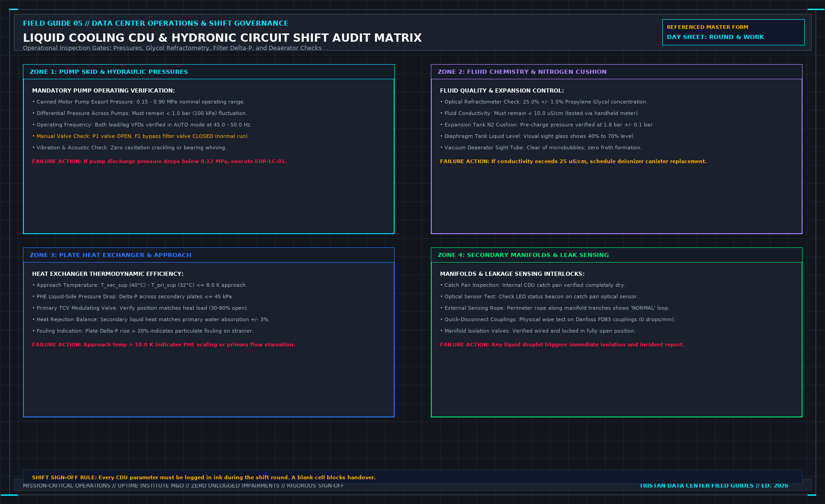The width and height of the screenshot is (825, 504).
Task: Click the Approach temp failure action line
Action: tap(164, 345)
